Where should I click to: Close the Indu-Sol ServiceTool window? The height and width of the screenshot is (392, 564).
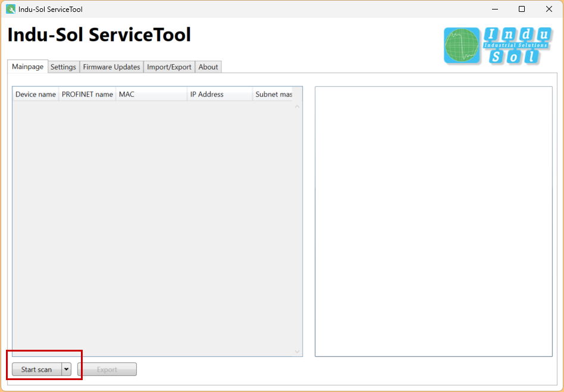(549, 9)
